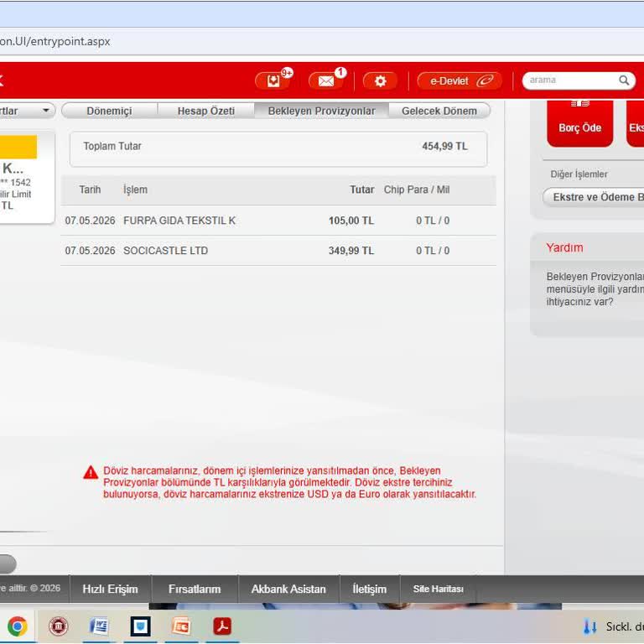Click the yellow card thumbnail

click(x=18, y=147)
